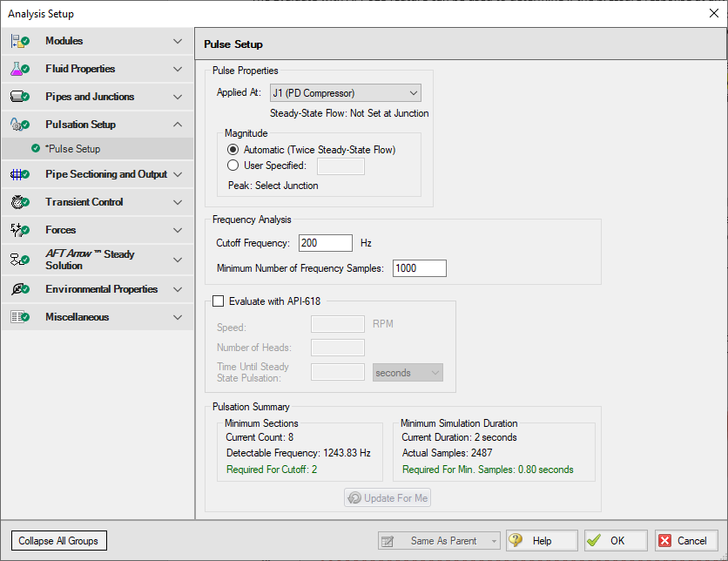Click the Forces group icon
Viewport: 728px width, 561px height.
pos(18,230)
